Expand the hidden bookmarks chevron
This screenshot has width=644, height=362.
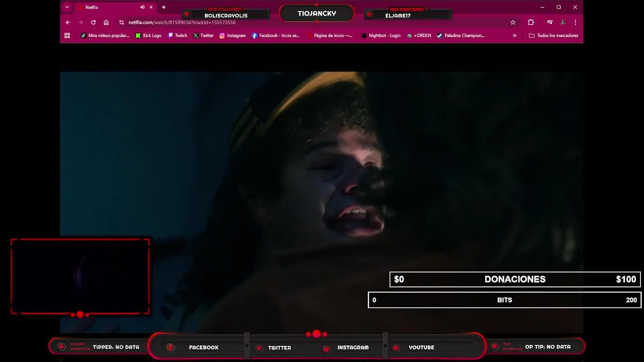point(514,36)
